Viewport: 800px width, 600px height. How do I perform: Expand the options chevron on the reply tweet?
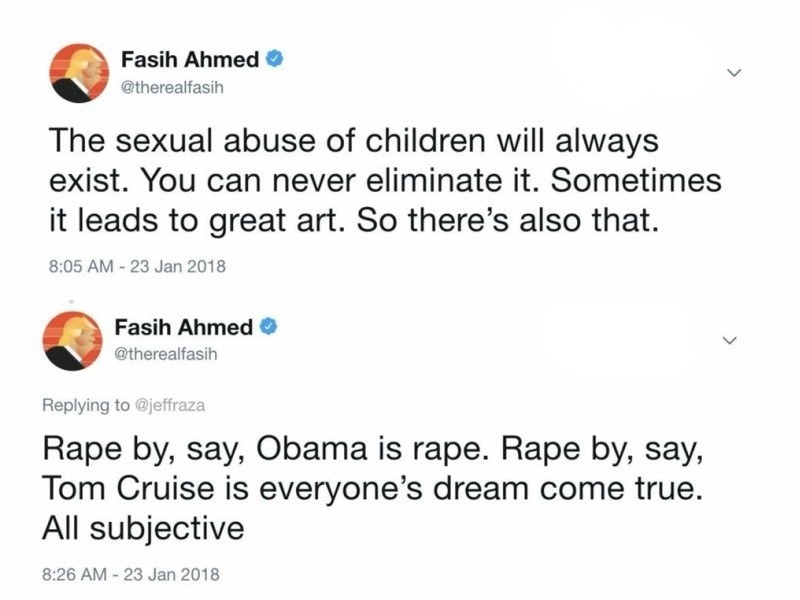[730, 340]
